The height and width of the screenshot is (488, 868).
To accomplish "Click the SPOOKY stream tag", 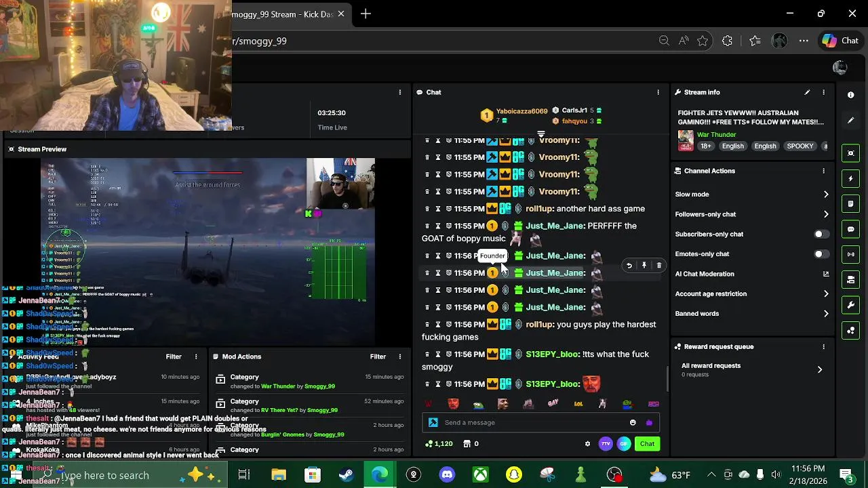I will 800,146.
